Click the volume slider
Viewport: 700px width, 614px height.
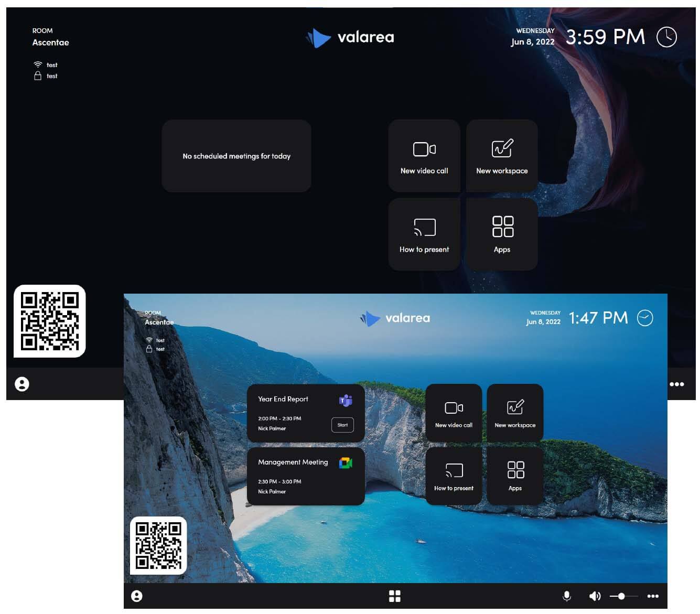point(624,596)
